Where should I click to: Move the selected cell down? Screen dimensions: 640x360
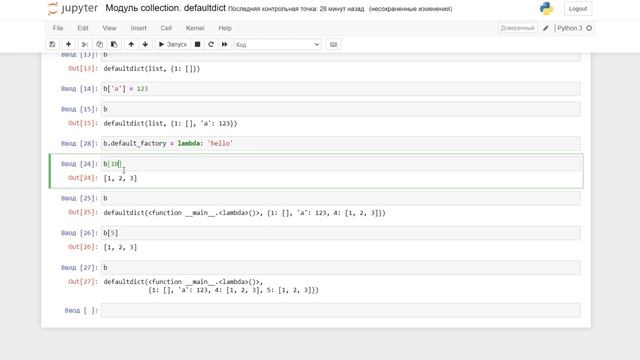click(145, 44)
